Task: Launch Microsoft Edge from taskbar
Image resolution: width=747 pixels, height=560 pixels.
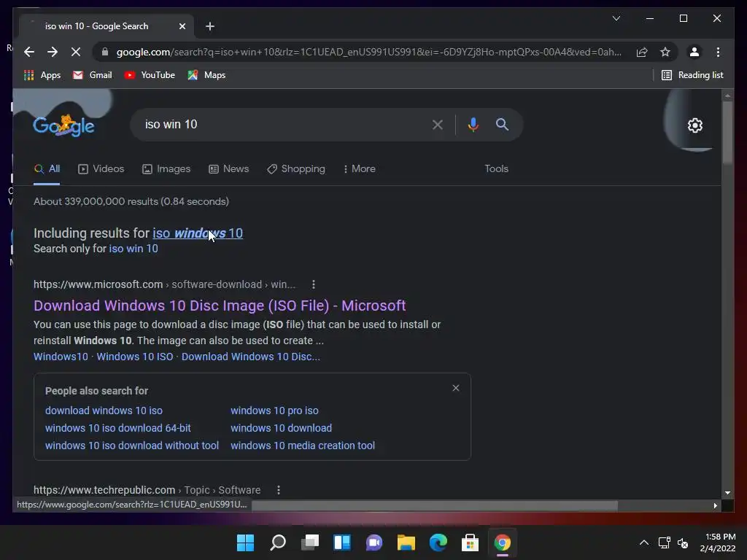Action: (438, 542)
